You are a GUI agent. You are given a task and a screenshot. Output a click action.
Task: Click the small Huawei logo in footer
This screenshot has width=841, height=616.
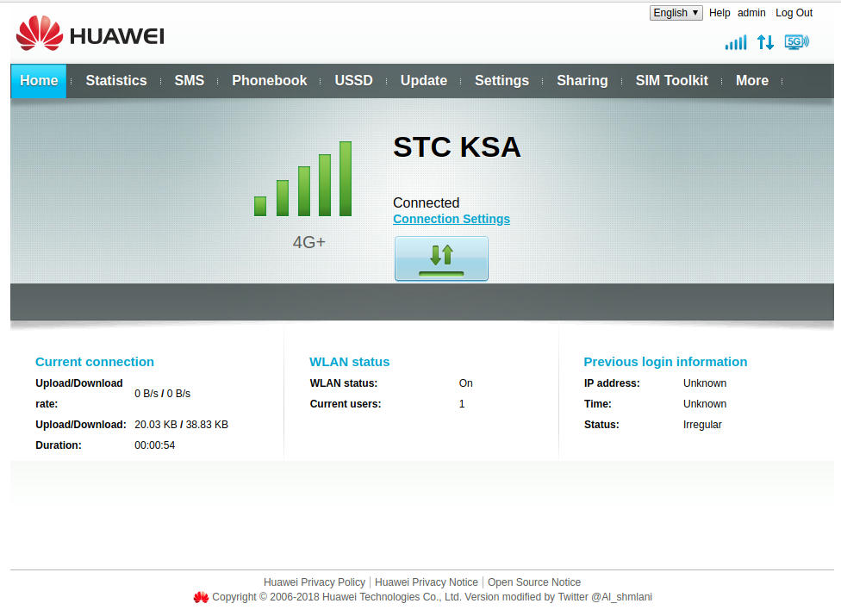click(201, 597)
